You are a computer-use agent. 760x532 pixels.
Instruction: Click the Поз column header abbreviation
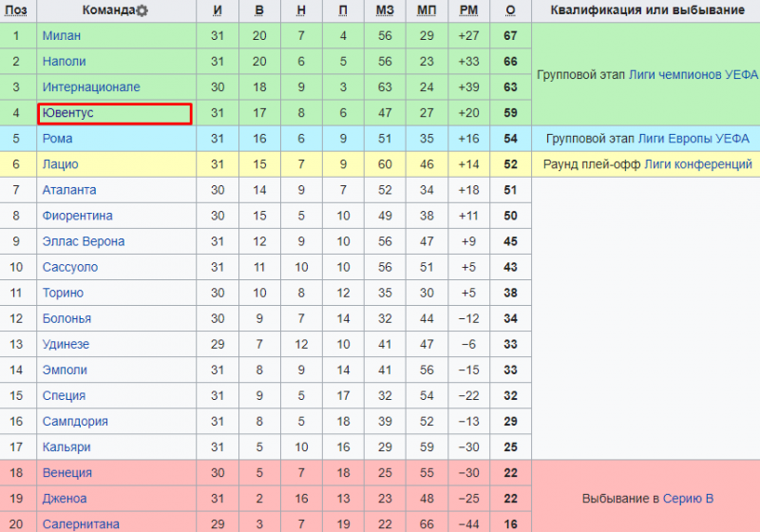click(16, 10)
